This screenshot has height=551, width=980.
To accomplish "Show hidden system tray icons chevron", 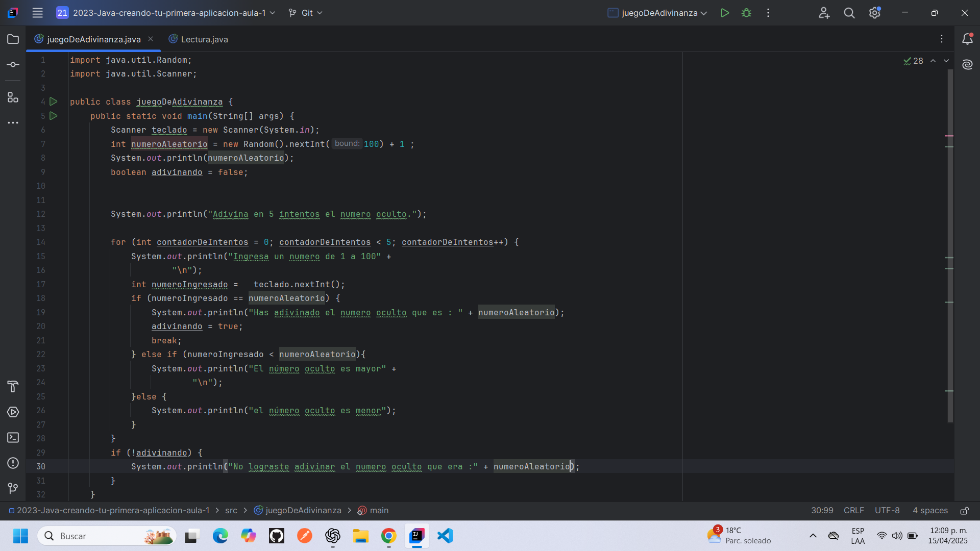I will point(813,536).
